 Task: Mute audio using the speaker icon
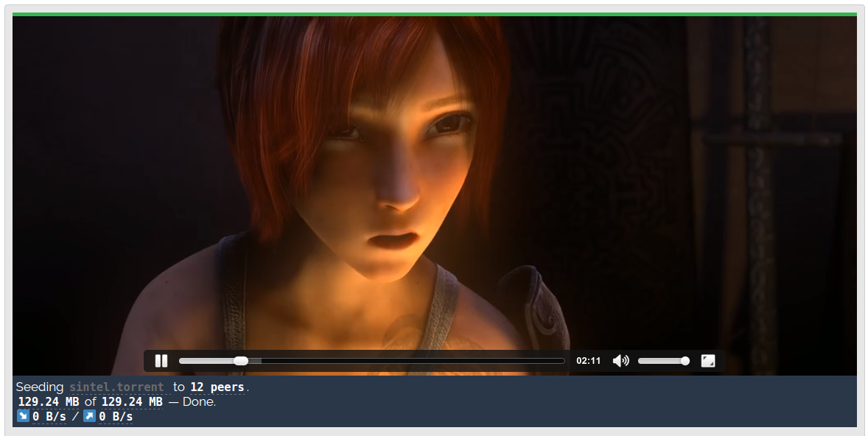point(621,361)
